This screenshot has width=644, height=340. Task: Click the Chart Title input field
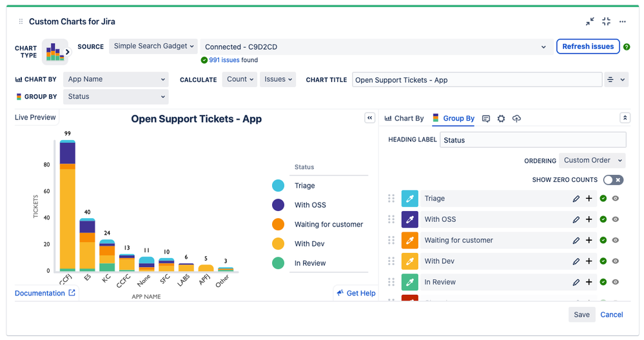[x=477, y=80]
